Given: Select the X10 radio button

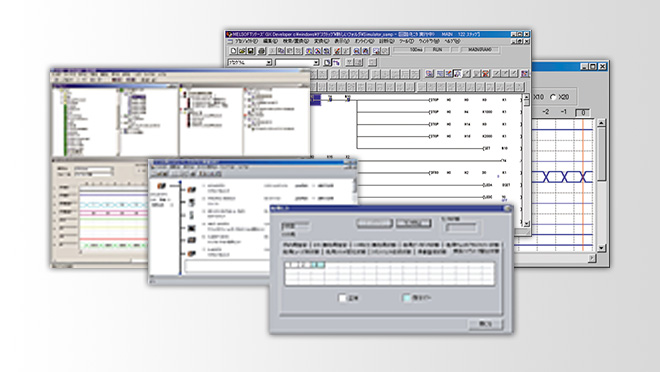Looking at the screenshot, I should tap(539, 97).
